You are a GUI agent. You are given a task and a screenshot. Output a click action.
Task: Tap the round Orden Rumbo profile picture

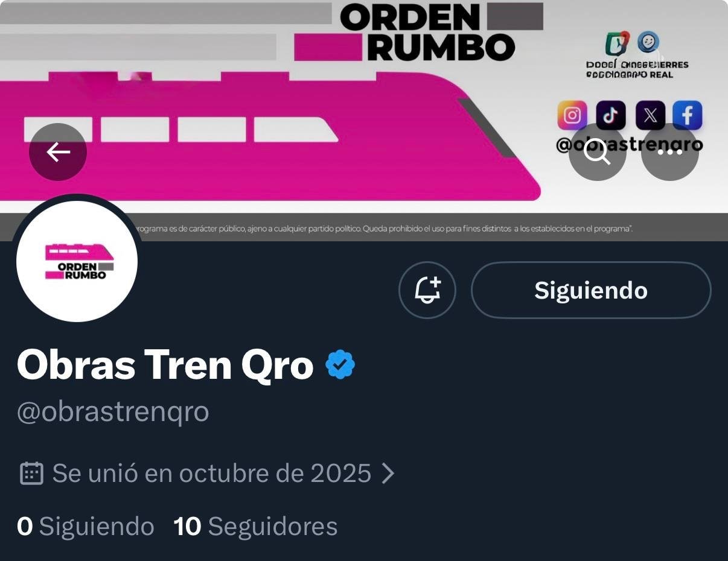point(77,261)
